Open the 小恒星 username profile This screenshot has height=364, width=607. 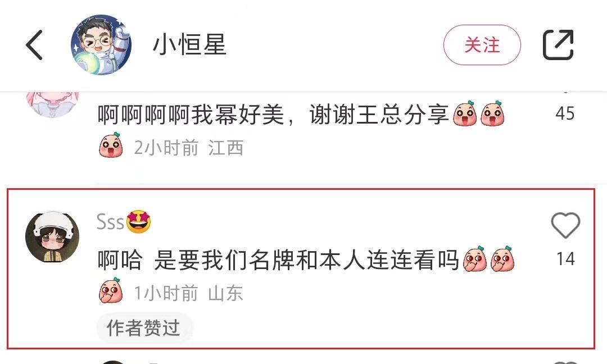(x=189, y=44)
